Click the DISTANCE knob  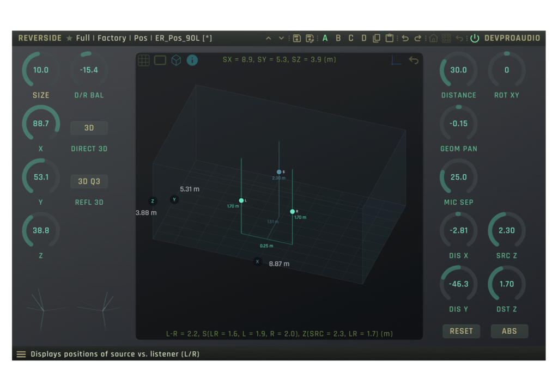pyautogui.click(x=459, y=70)
